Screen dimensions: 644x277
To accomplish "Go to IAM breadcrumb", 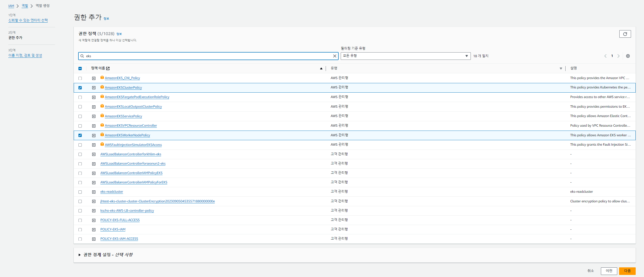I will pyautogui.click(x=11, y=6).
